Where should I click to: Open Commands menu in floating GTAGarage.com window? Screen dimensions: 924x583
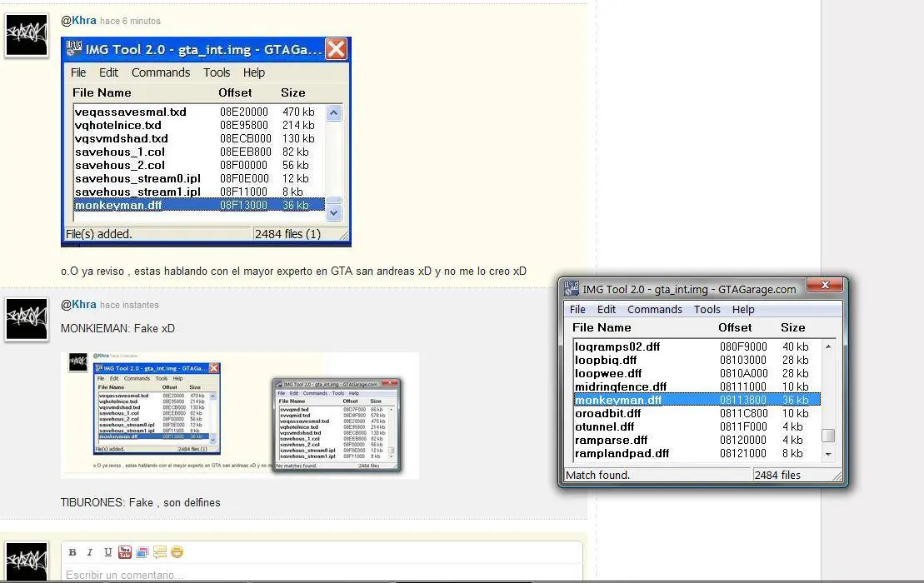pos(655,309)
